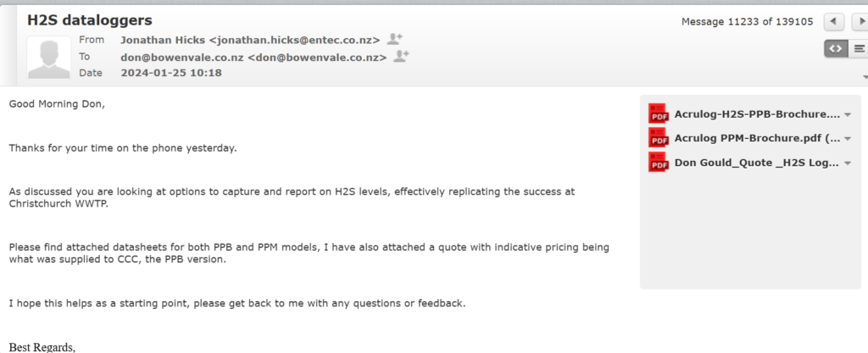Click the H2S dataloggers subject heading

pos(90,20)
